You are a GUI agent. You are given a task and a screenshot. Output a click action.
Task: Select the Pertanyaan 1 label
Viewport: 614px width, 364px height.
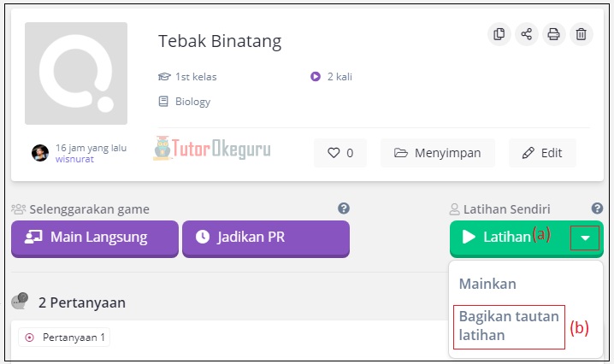click(65, 338)
